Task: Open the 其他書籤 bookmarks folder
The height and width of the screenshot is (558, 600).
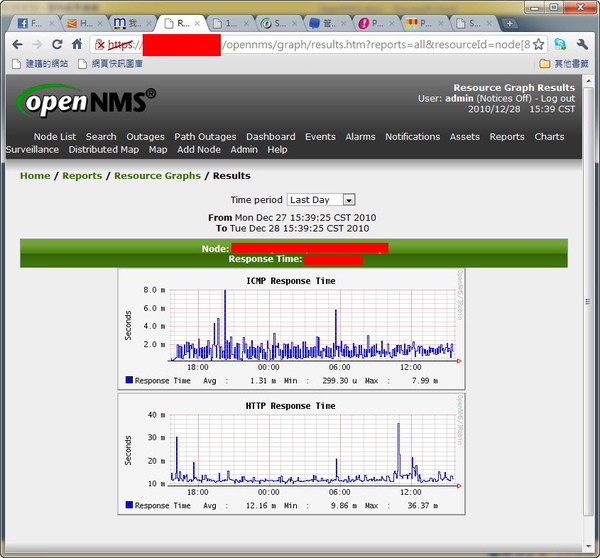Action: 564,64
